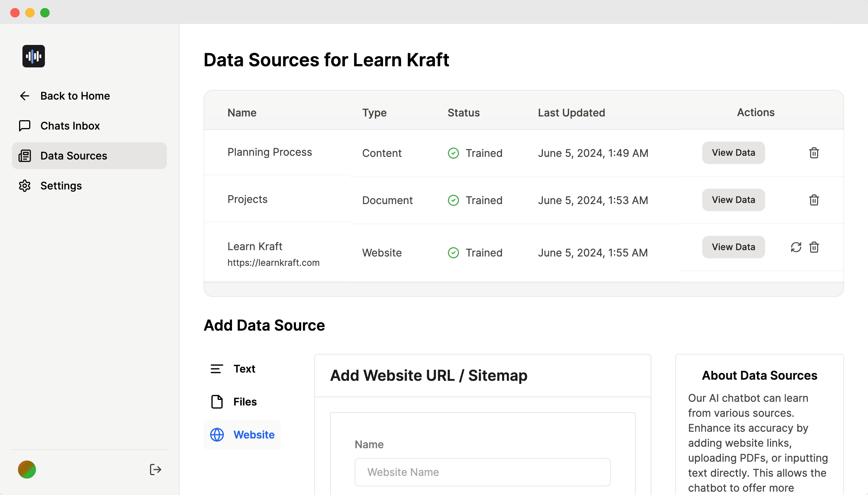
Task: View data for Projects row
Action: click(733, 200)
